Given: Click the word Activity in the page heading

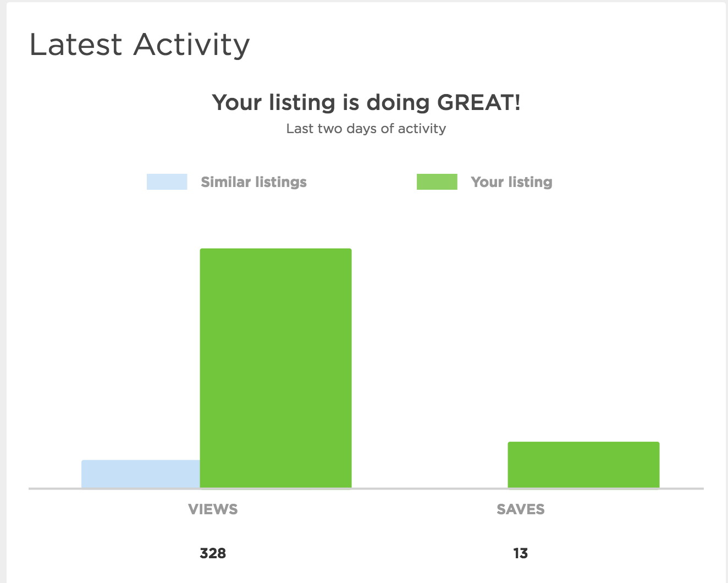Looking at the screenshot, I should pos(191,46).
